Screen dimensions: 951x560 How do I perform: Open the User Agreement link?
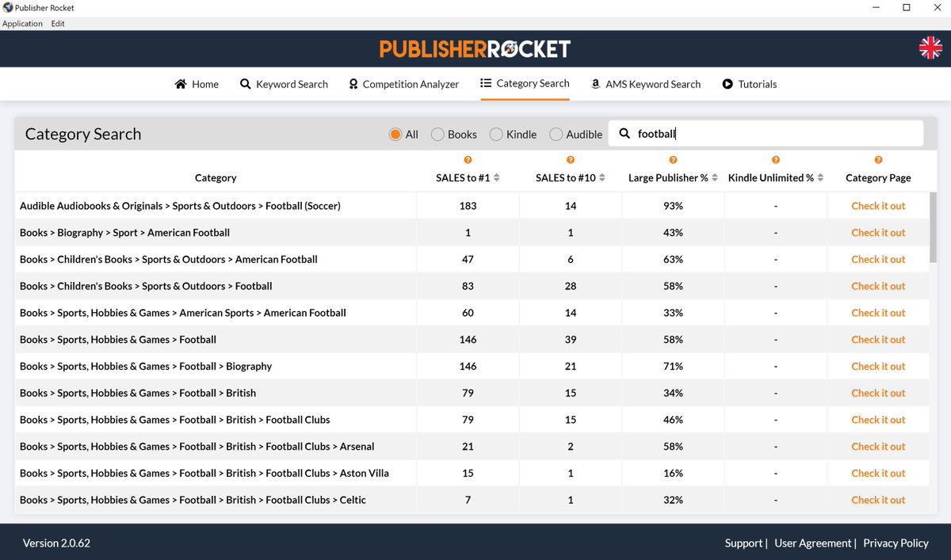click(813, 543)
